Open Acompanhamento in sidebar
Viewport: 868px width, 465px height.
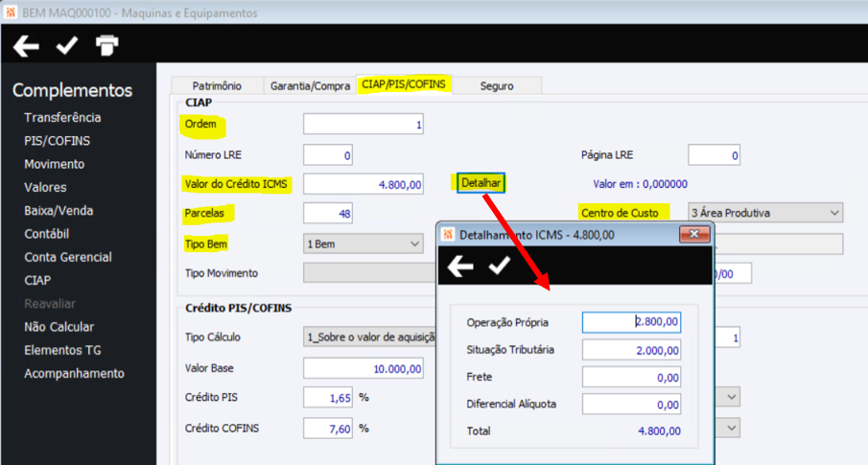[74, 373]
